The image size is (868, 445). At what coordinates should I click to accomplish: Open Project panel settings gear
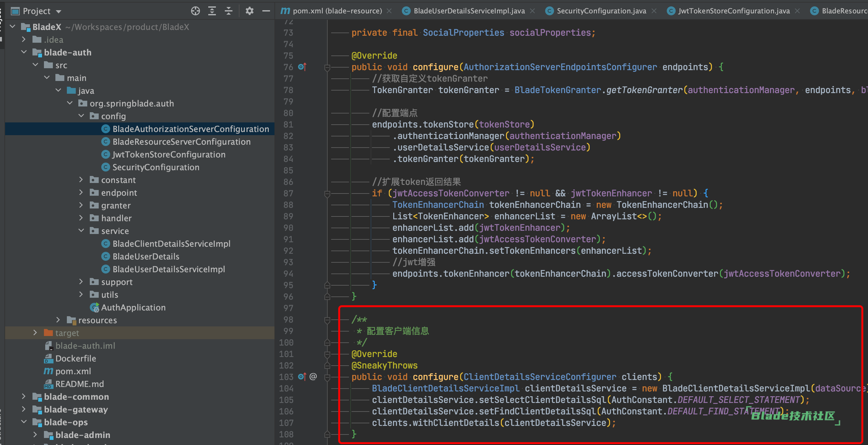[249, 11]
